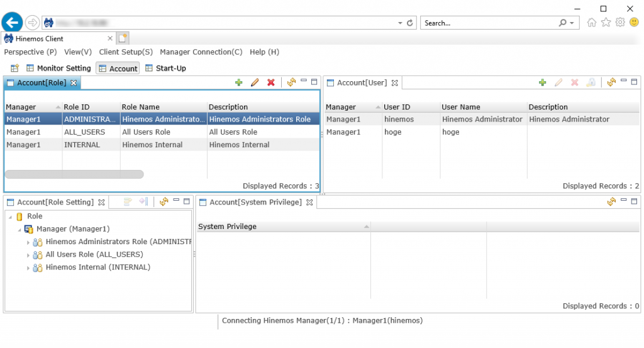Maximize the Account[User] panel

pyautogui.click(x=634, y=82)
